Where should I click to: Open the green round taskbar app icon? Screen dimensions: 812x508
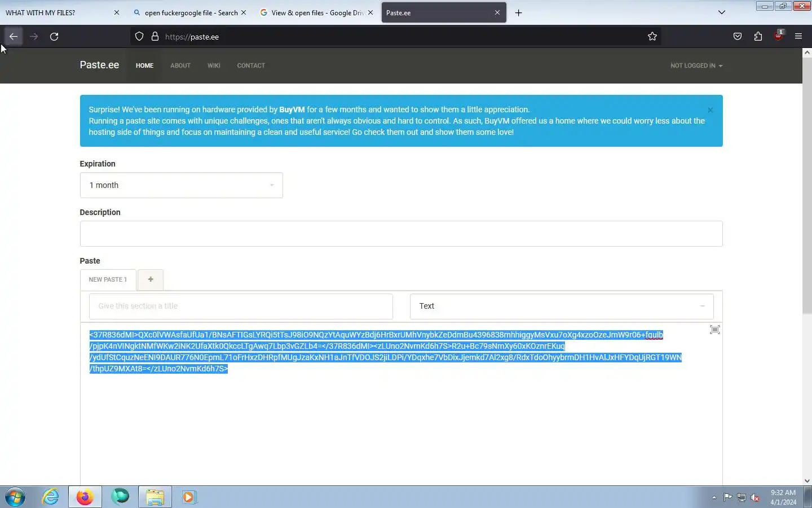pyautogui.click(x=120, y=497)
